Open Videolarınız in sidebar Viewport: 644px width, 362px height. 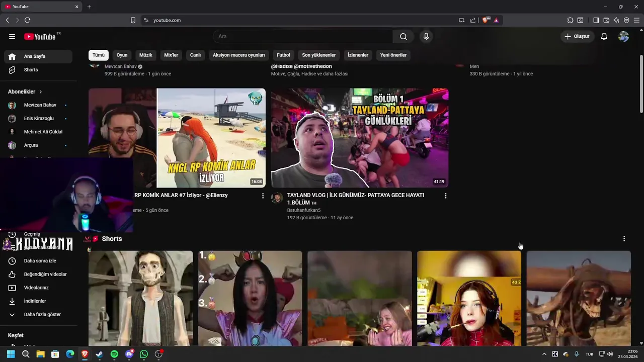click(x=38, y=288)
